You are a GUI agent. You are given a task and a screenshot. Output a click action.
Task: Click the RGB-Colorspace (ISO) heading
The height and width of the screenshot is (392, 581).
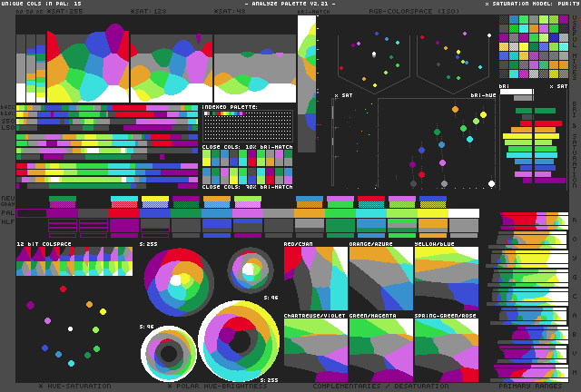[399, 12]
